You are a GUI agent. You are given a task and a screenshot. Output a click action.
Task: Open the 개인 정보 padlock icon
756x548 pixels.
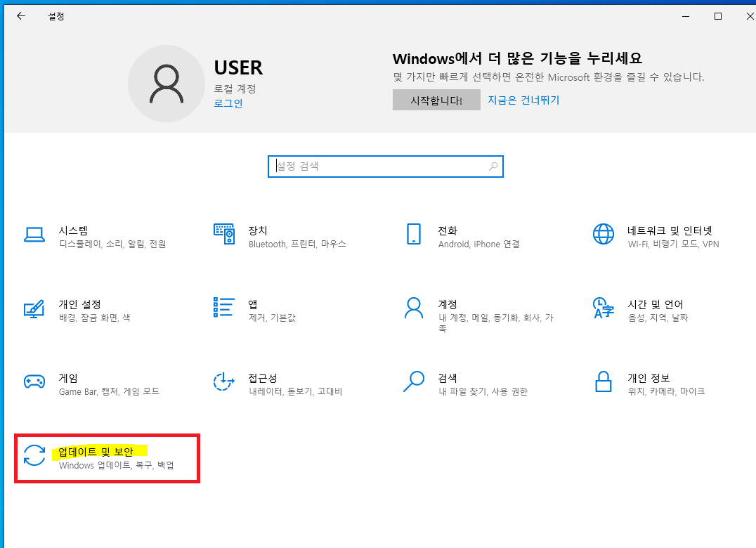coord(603,381)
